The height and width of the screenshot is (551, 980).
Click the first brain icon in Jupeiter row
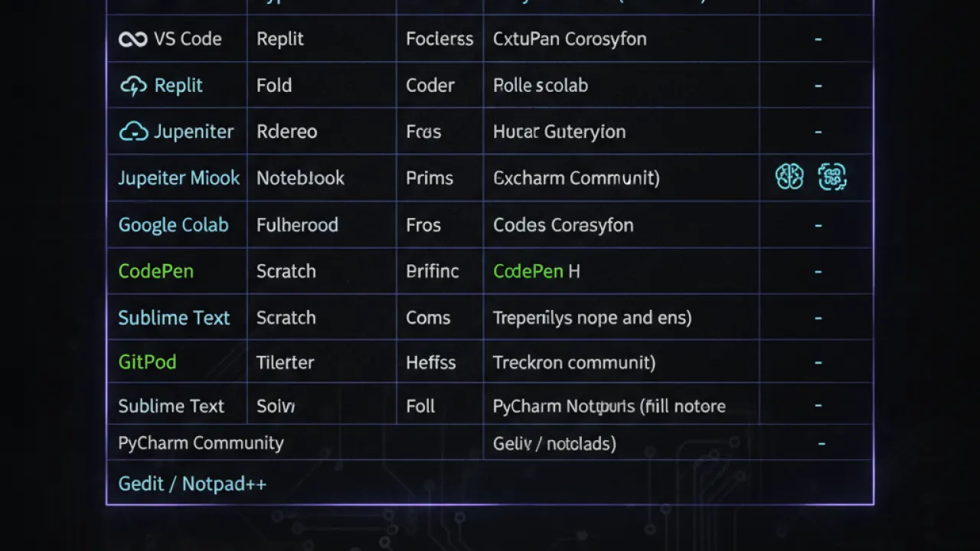(x=789, y=177)
